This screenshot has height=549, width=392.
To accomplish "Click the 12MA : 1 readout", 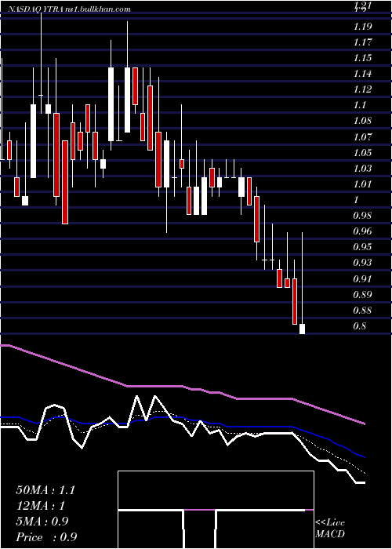I will [41, 506].
